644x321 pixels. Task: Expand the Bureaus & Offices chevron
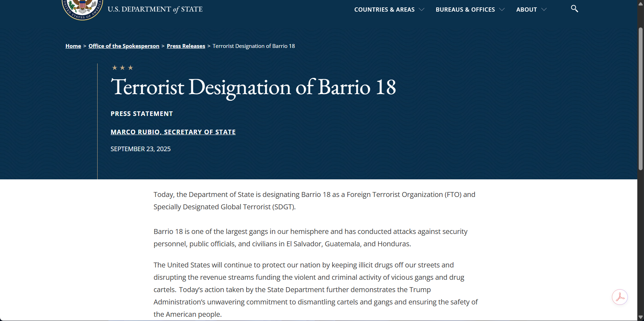[502, 10]
